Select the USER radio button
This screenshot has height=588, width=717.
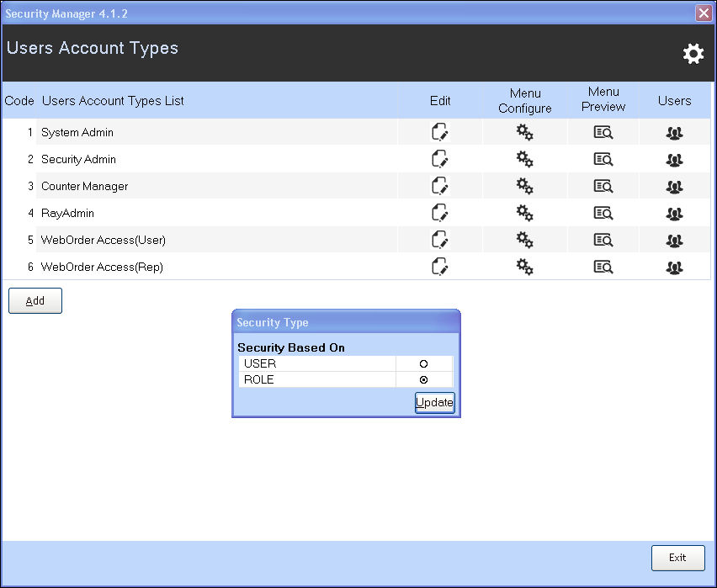423,363
